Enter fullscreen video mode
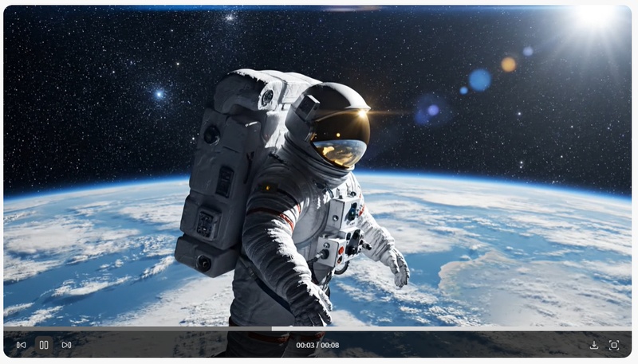Image resolution: width=638 pixels, height=364 pixels. (614, 346)
